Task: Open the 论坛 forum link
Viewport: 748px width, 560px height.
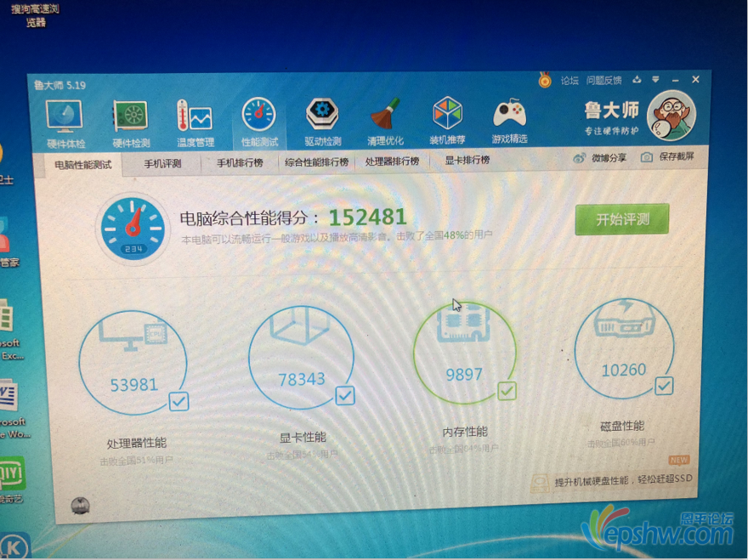Action: 569,81
